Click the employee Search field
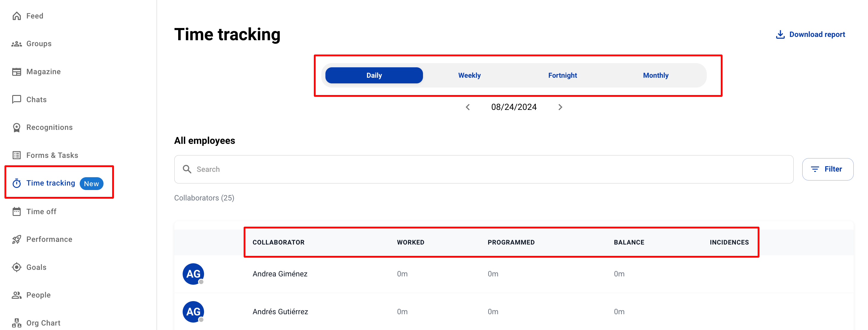The image size is (868, 330). [483, 169]
